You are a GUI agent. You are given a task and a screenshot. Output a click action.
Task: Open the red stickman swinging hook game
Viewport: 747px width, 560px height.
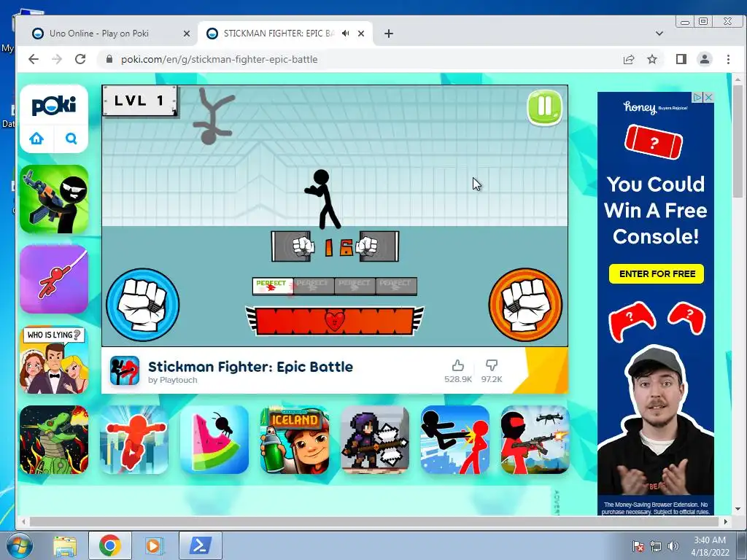pos(54,279)
